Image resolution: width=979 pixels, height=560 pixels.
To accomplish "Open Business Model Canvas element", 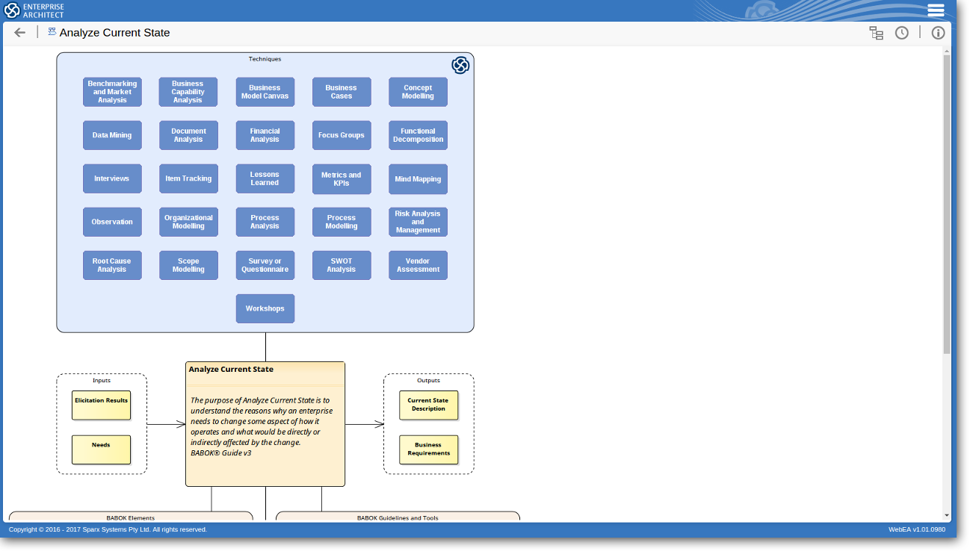I will tap(265, 93).
